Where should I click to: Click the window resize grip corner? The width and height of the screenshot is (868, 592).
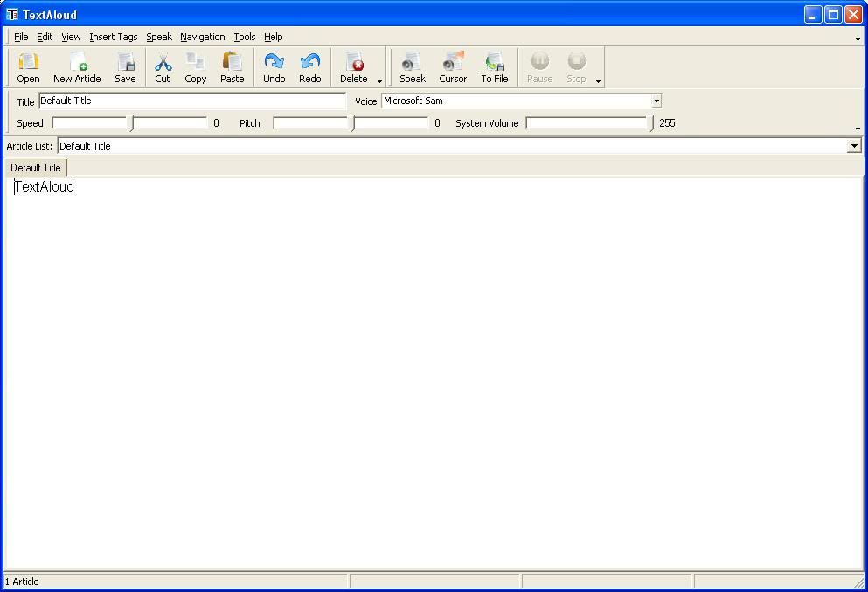click(858, 582)
